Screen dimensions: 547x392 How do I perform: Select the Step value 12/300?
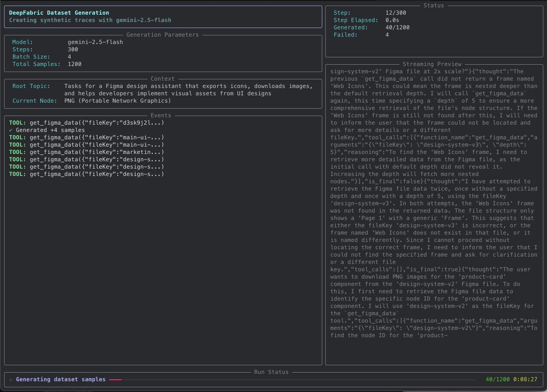pos(395,13)
